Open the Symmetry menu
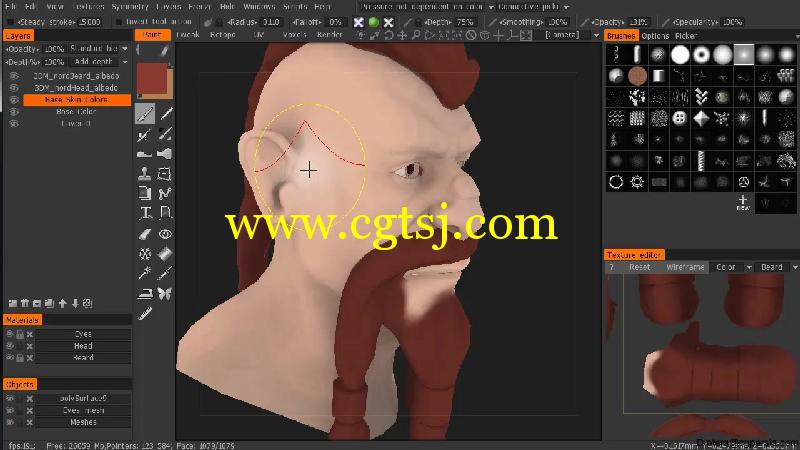This screenshot has height=450, width=800. [130, 7]
